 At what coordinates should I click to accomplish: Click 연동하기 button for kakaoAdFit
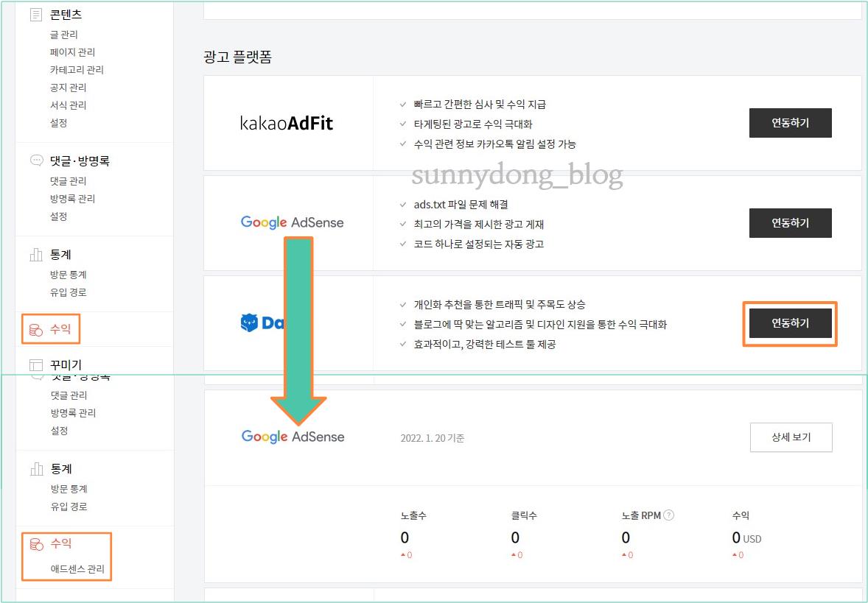pyautogui.click(x=791, y=123)
